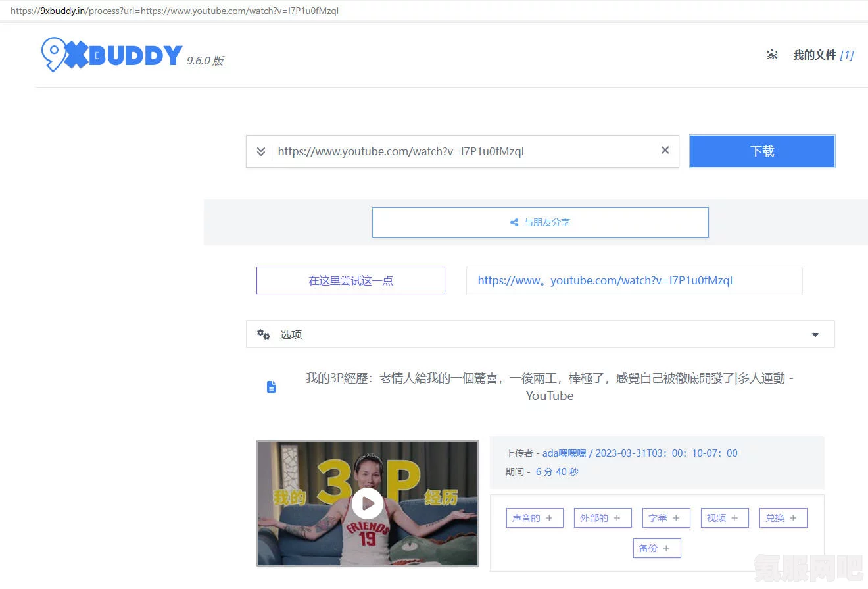Expand the 视频 + option
This screenshot has height=589, width=868.
[725, 518]
